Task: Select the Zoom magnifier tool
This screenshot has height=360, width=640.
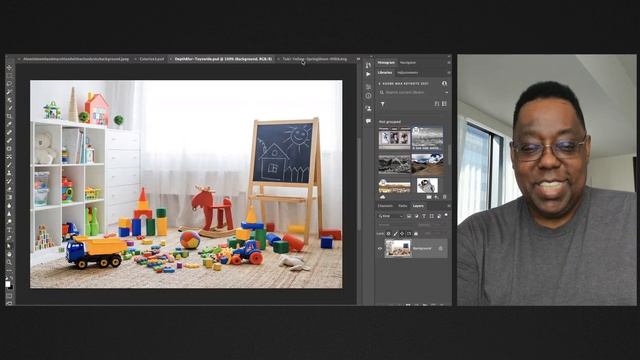Action: click(9, 263)
